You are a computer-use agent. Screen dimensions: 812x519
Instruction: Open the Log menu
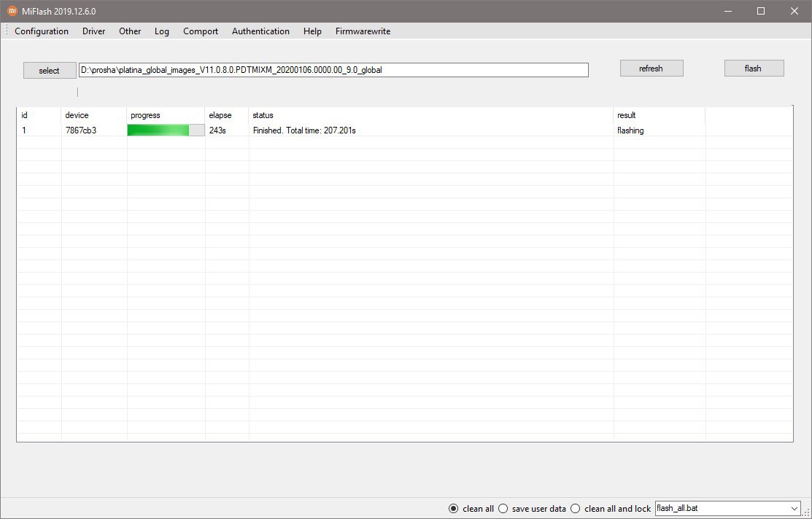tap(161, 31)
